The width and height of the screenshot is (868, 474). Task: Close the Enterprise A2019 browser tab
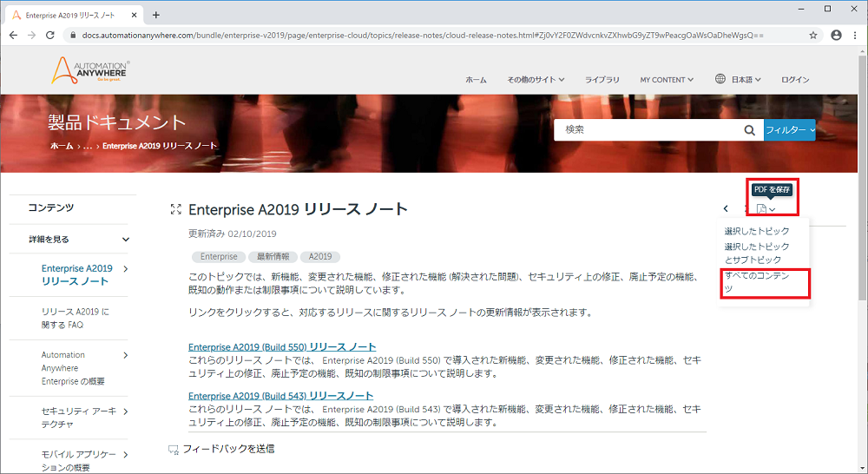(134, 15)
